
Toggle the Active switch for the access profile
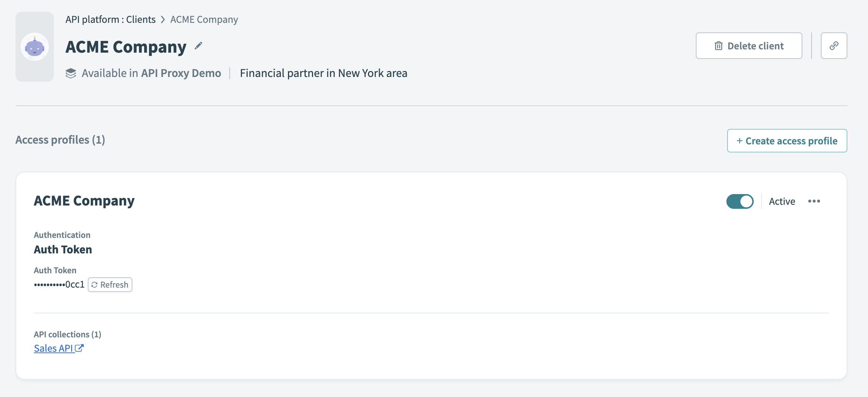(740, 201)
